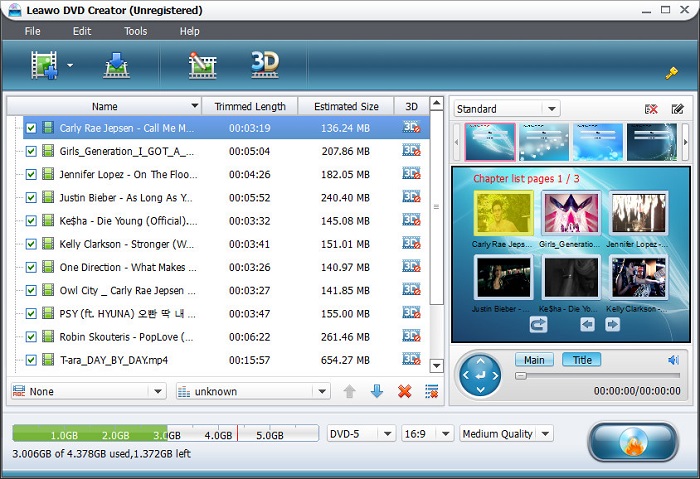Click the red delete X icon
The height and width of the screenshot is (479, 700).
[x=404, y=391]
